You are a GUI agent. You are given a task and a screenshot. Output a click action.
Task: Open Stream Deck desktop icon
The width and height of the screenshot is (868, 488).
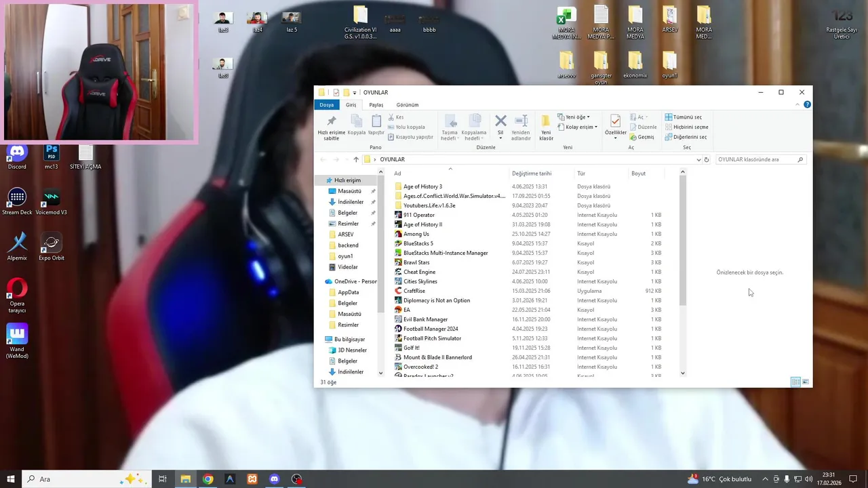(x=17, y=202)
